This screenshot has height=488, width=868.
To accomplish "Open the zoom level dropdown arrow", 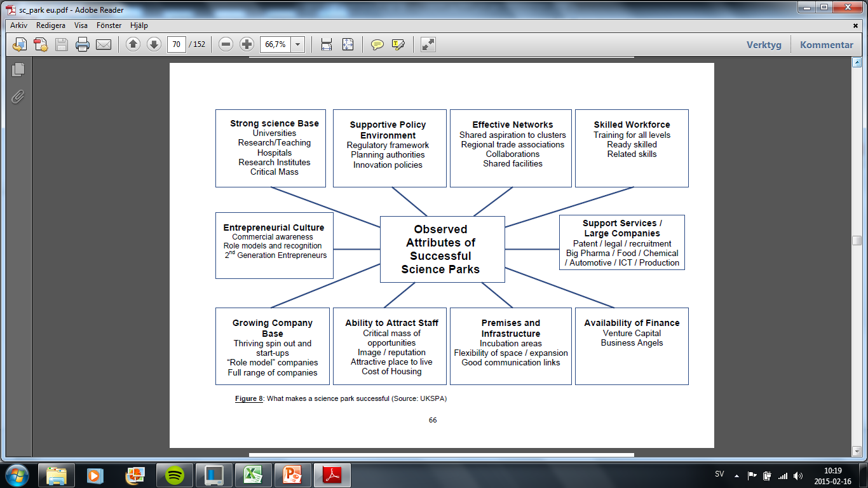I will click(x=297, y=44).
